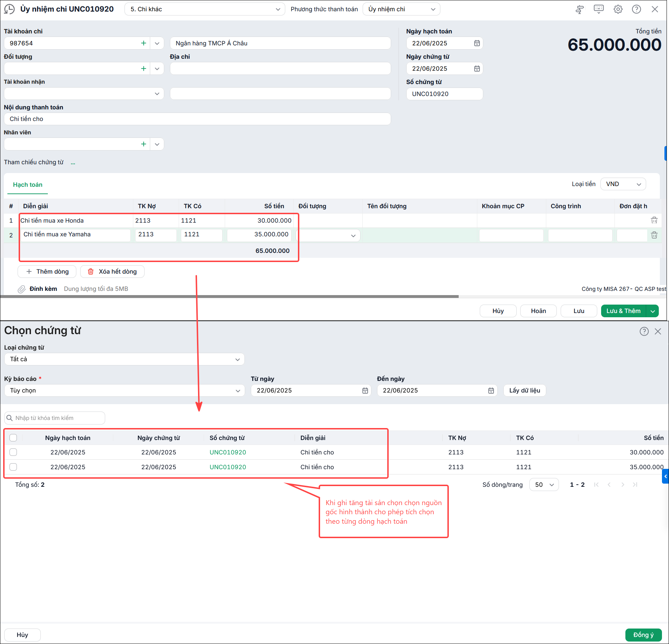
Task: Delete row 1 using its trash icon
Action: coord(654,220)
